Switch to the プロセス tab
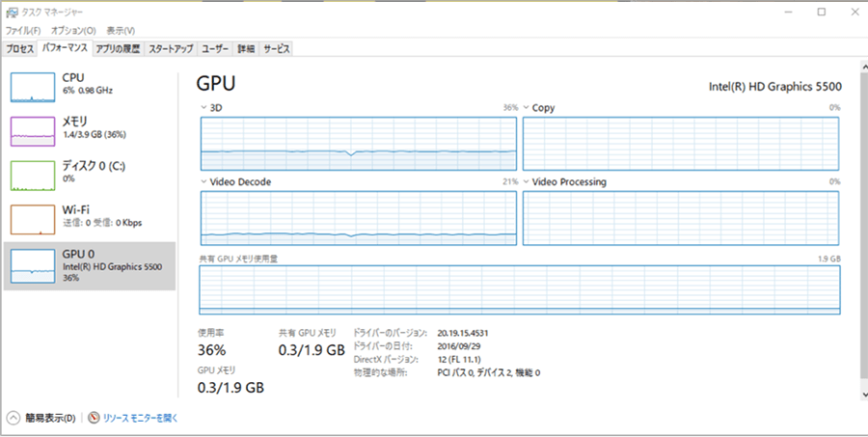868x437 pixels. 20,48
